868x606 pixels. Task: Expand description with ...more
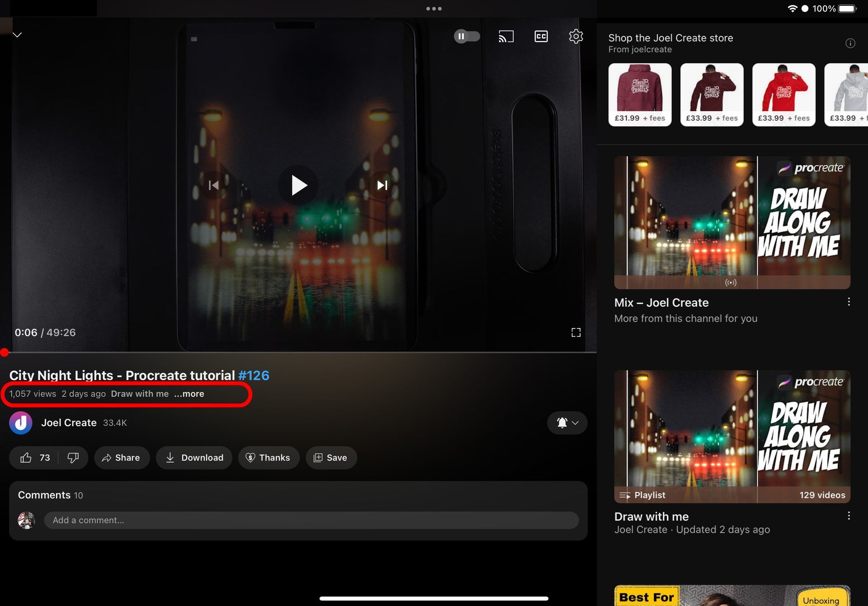point(189,394)
